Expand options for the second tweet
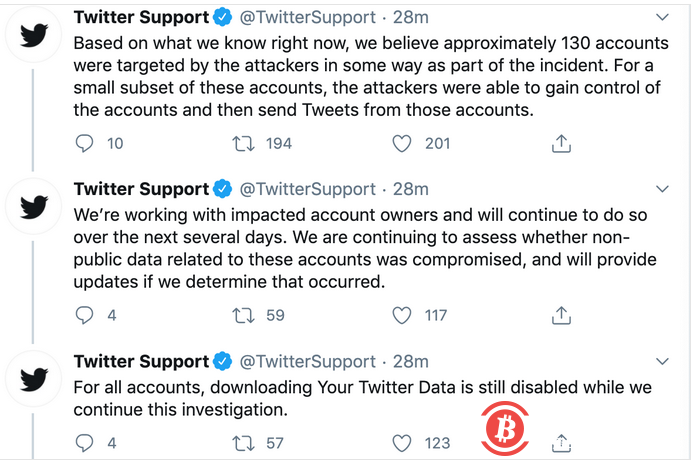 (661, 188)
